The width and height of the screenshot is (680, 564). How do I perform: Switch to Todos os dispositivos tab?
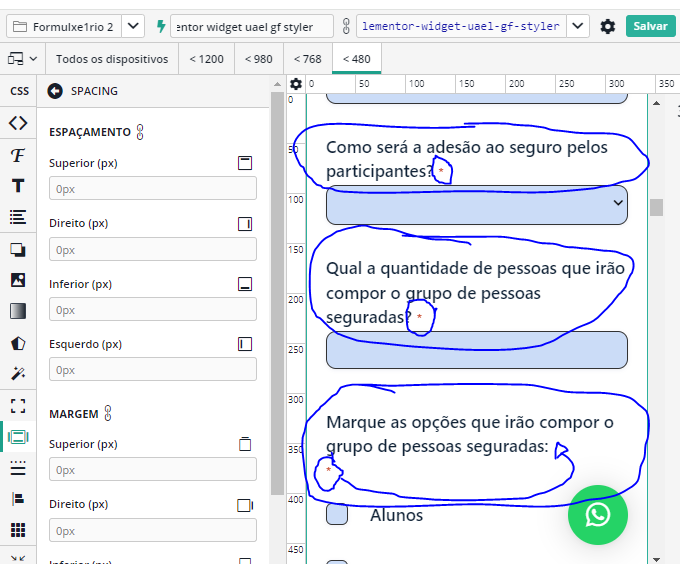click(x=112, y=59)
